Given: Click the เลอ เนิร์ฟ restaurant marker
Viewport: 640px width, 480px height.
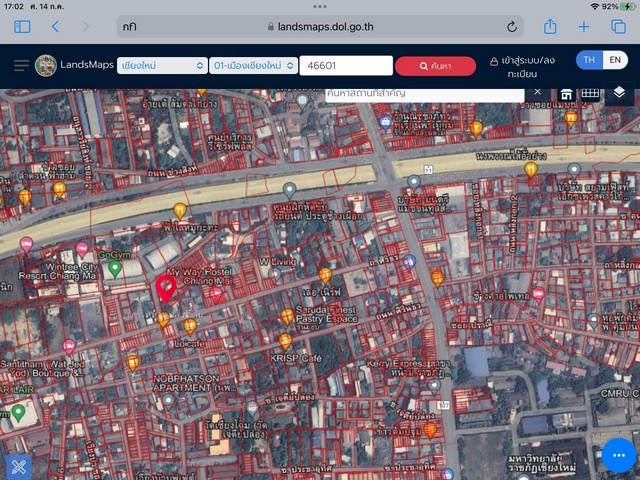Looking at the screenshot, I should tap(325, 276).
